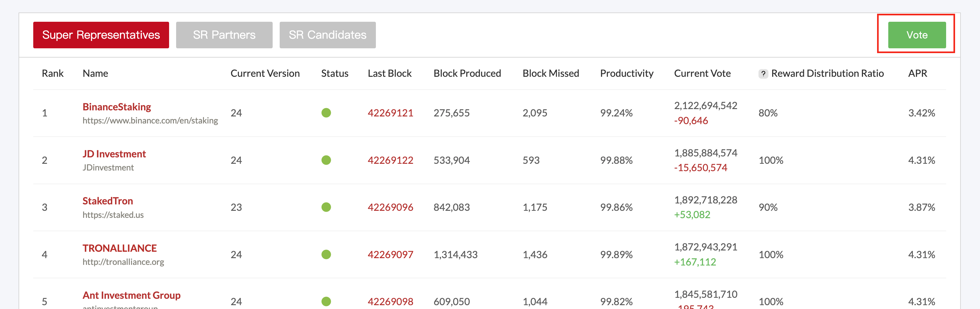Open BinanceStaking representative page

pyautogui.click(x=117, y=107)
